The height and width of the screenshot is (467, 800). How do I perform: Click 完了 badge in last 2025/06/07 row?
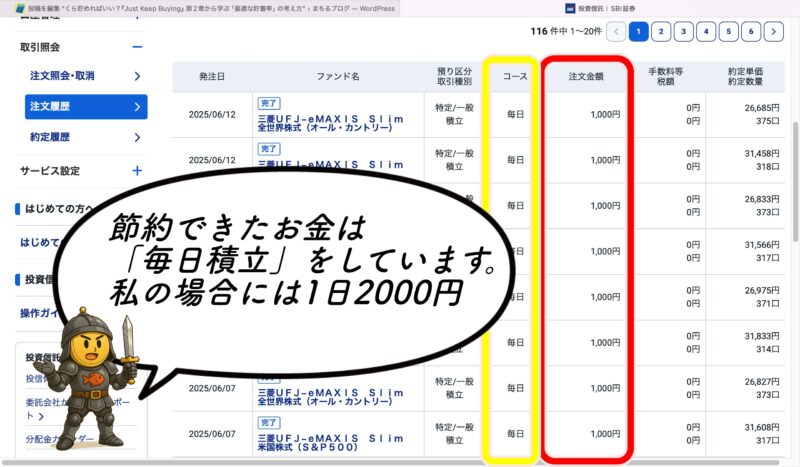(x=269, y=423)
